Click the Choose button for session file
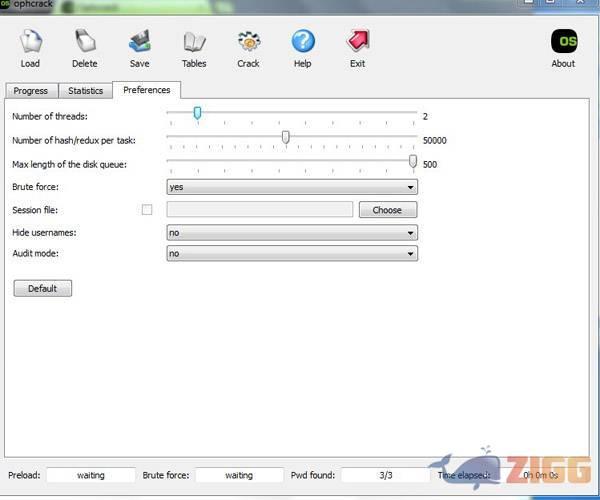Screen dimensions: 600x500 [387, 210]
